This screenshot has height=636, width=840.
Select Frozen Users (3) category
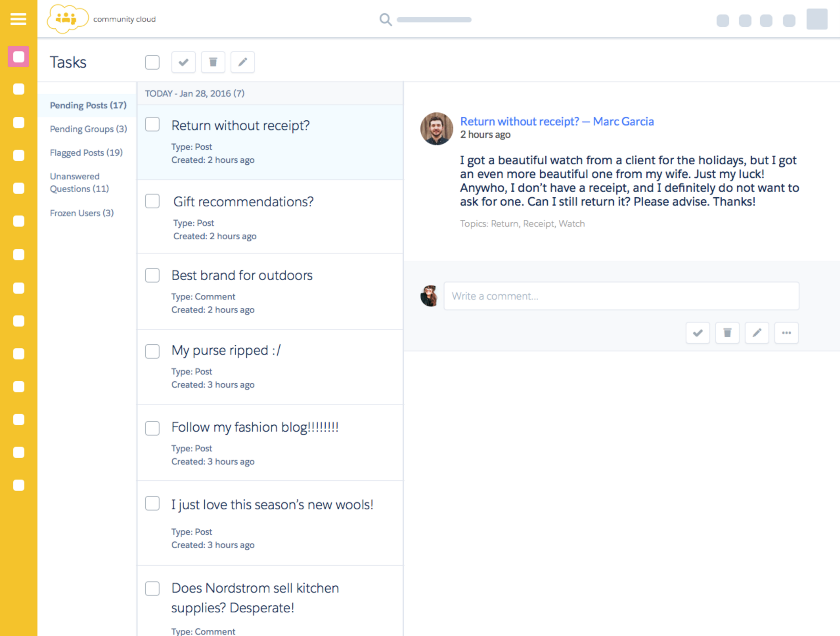(x=82, y=213)
